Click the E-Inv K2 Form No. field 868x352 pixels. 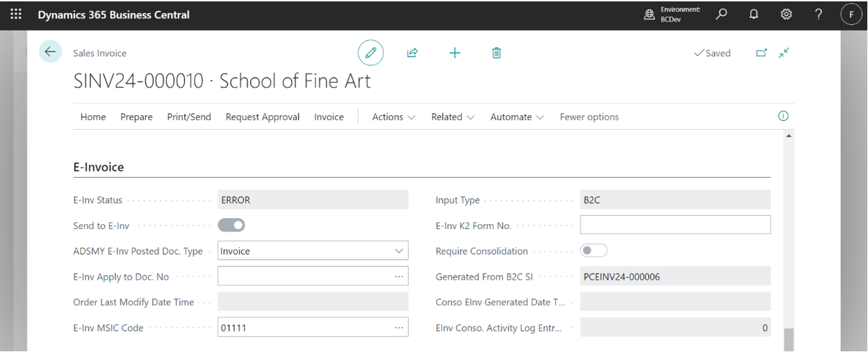tap(675, 225)
